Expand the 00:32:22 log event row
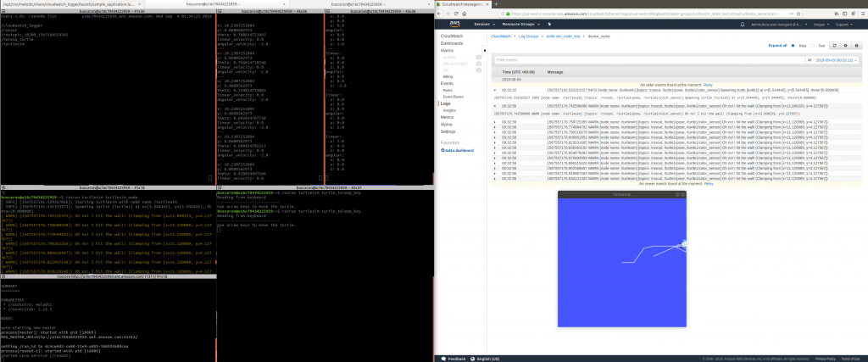 [495, 89]
